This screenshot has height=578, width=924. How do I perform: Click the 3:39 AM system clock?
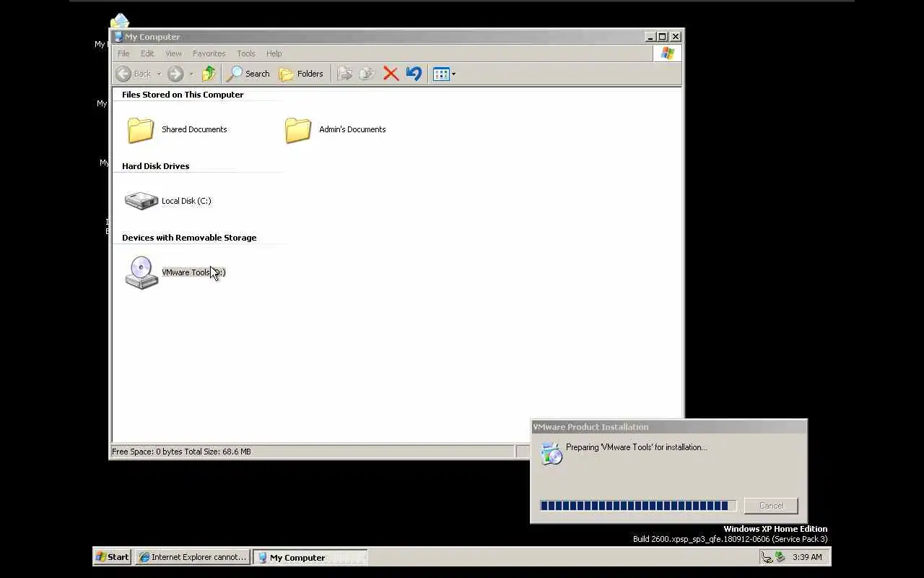click(x=807, y=557)
